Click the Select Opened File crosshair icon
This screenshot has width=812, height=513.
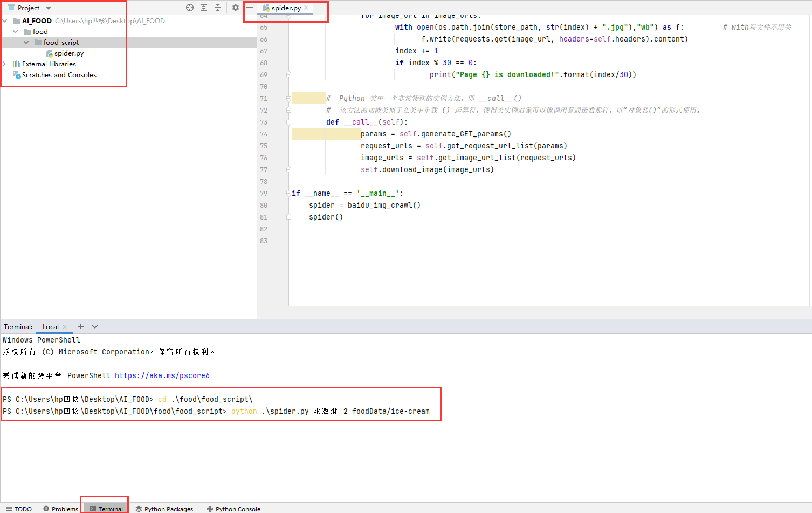click(190, 8)
